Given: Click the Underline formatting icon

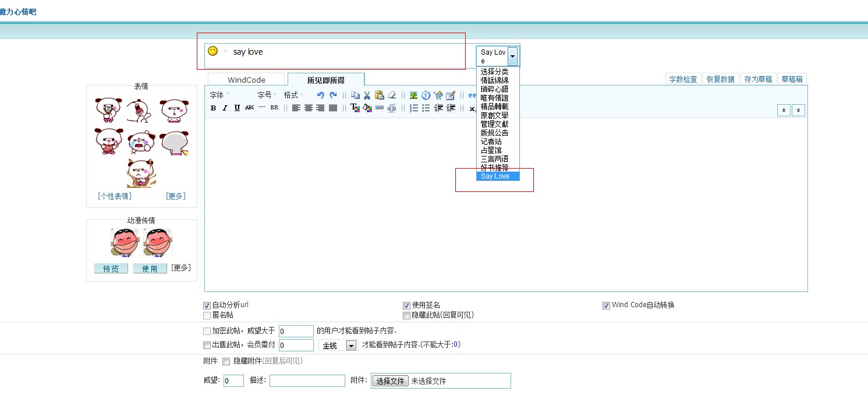Looking at the screenshot, I should [x=237, y=108].
